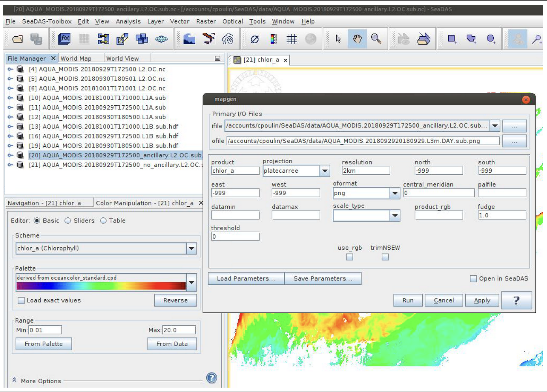Click the grayed globe overlay icon

tap(311, 39)
